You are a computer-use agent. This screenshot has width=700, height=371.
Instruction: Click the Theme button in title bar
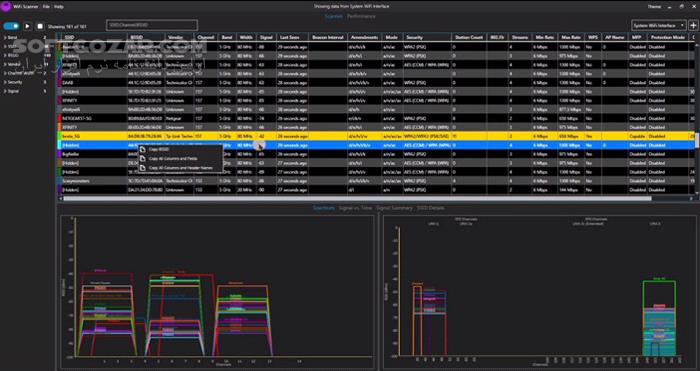pos(654,7)
